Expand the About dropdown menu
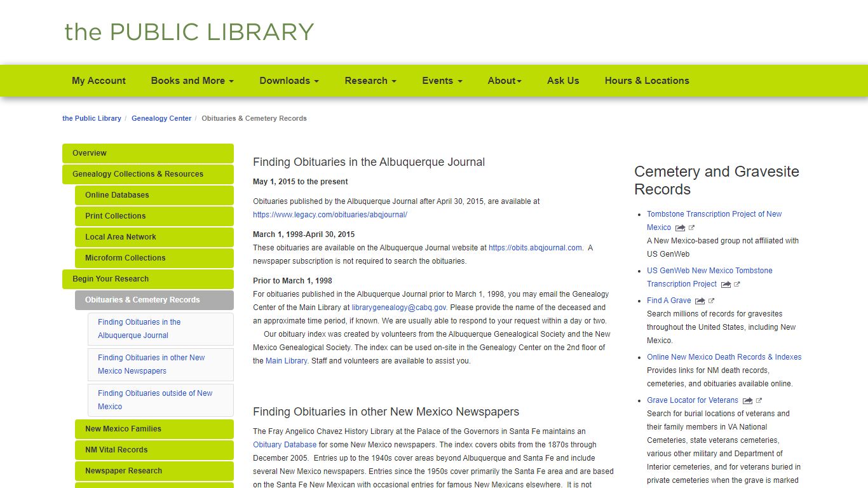Image resolution: width=868 pixels, height=488 pixels. [x=505, y=81]
